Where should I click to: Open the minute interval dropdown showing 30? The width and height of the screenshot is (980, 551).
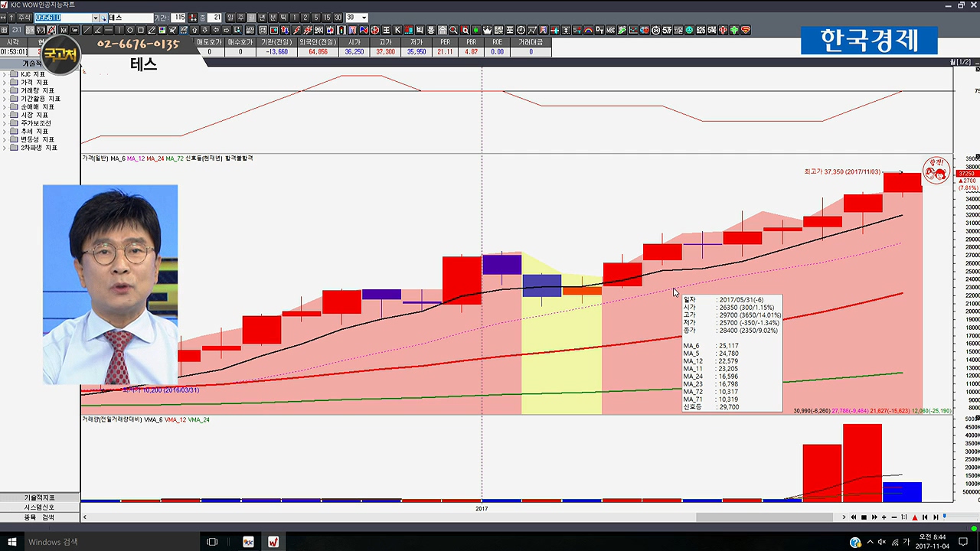coord(364,18)
